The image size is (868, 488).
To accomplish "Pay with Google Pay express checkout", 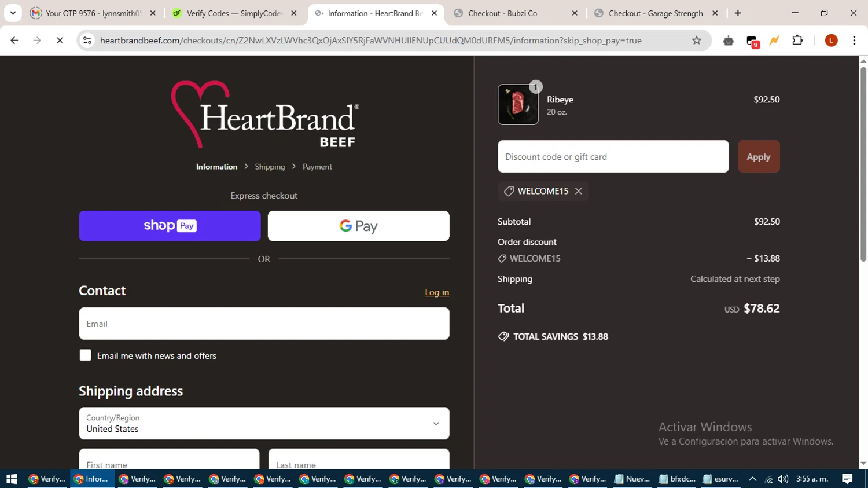I will tap(358, 226).
